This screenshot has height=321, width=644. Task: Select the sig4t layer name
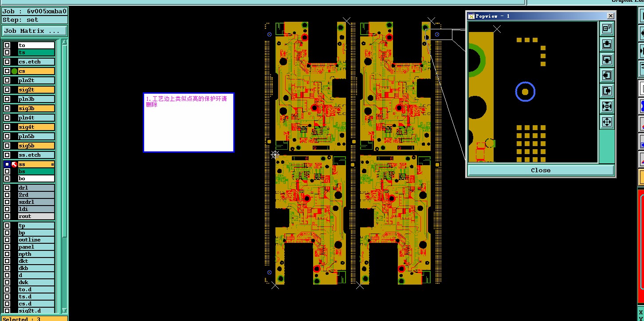tap(36, 127)
